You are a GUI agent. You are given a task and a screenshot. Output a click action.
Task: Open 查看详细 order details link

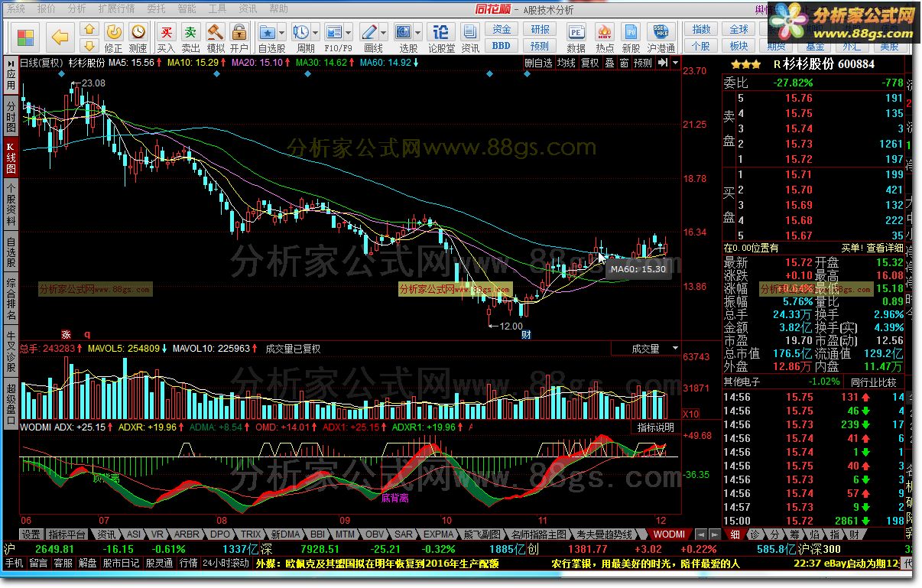point(885,248)
